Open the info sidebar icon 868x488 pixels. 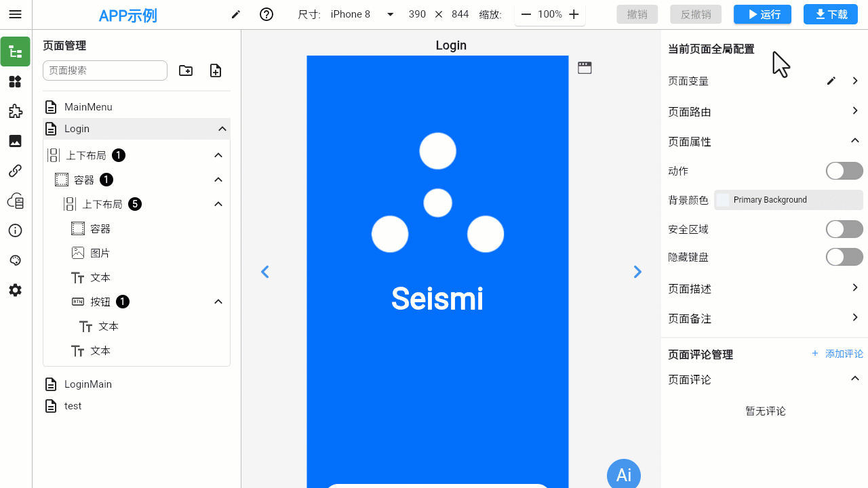tap(15, 230)
